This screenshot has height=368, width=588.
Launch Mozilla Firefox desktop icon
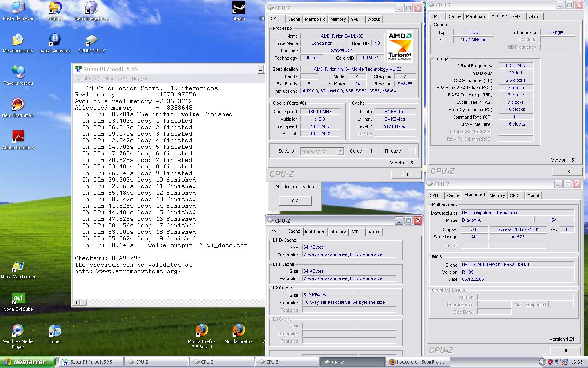pyautogui.click(x=238, y=334)
